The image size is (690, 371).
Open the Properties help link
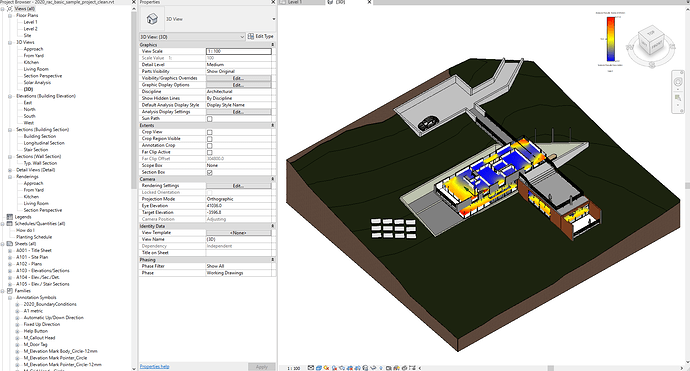click(154, 367)
